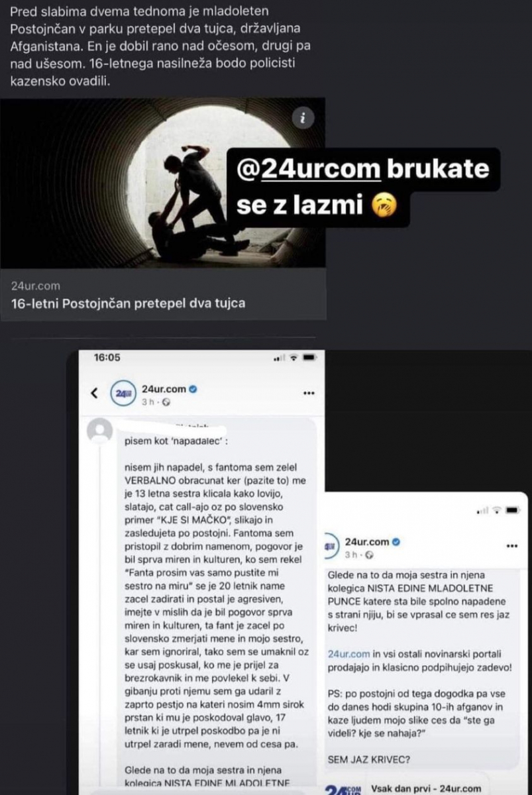
Task: Open three-dot menu above the "Glede na to" post
Action: (511, 547)
